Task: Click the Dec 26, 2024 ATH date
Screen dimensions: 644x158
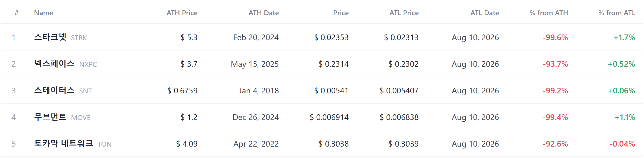Action: click(x=256, y=117)
